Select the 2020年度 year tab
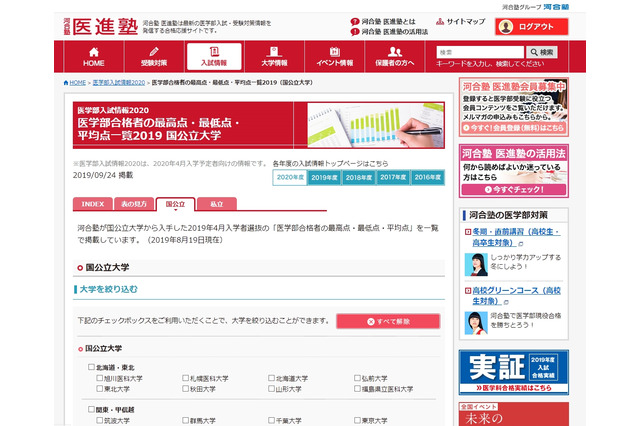Image resolution: width=640 pixels, height=426 pixels. [x=290, y=178]
